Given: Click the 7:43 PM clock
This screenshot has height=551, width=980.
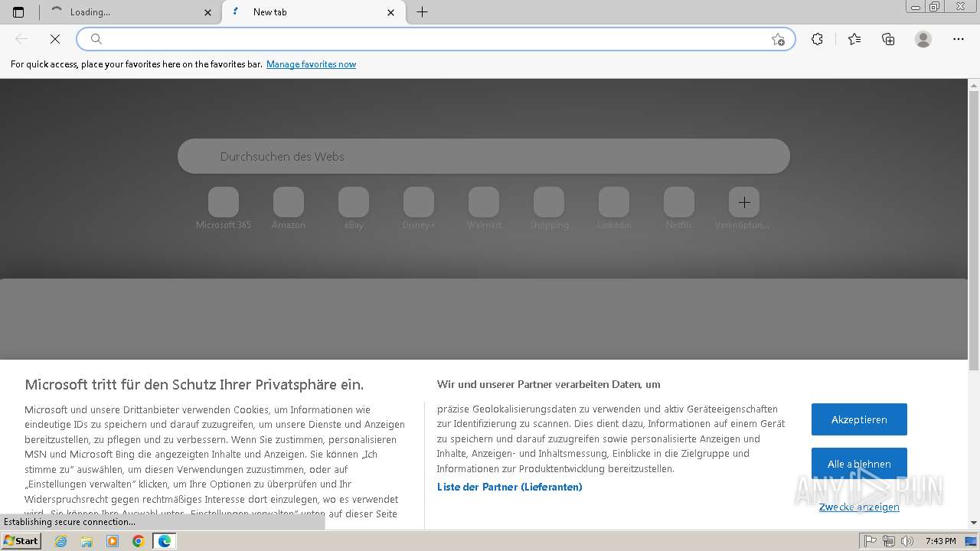Looking at the screenshot, I should [940, 541].
